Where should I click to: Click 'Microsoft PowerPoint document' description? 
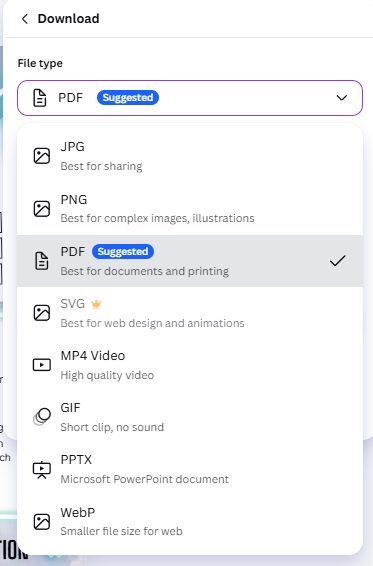[144, 479]
